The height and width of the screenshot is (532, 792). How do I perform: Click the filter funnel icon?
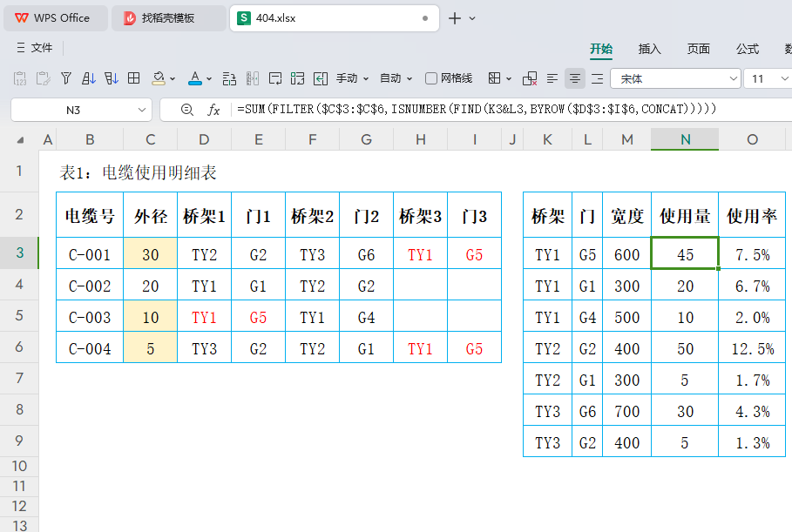65,78
